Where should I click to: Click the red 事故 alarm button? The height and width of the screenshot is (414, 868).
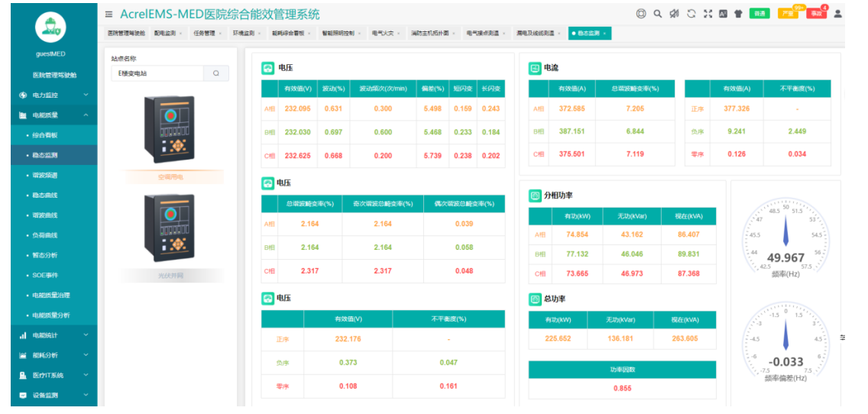tap(816, 14)
